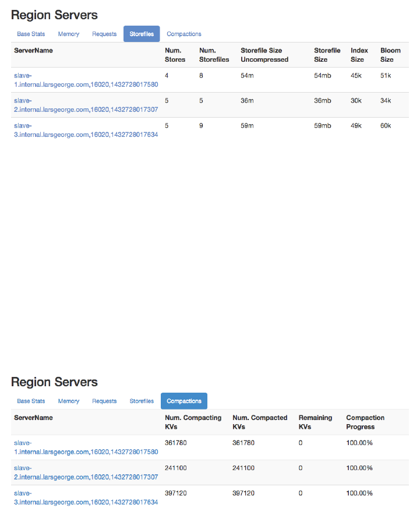Image resolution: width=420 pixels, height=515 pixels.
Task: Click the Remaining KVs column header
Action: pos(315,422)
